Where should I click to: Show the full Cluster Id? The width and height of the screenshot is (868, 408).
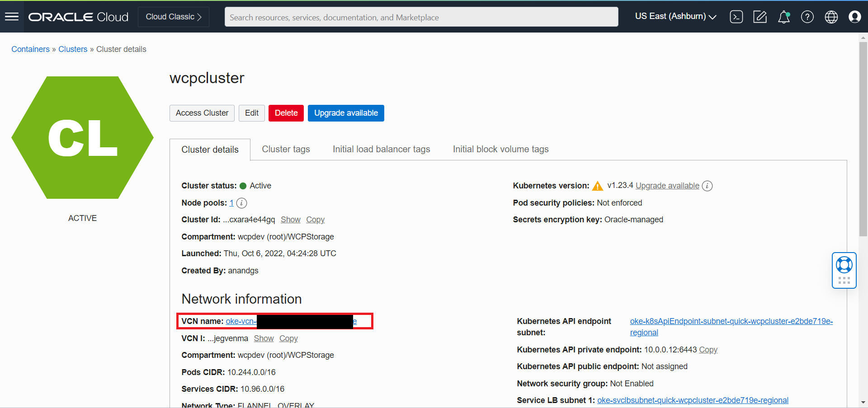pos(291,220)
